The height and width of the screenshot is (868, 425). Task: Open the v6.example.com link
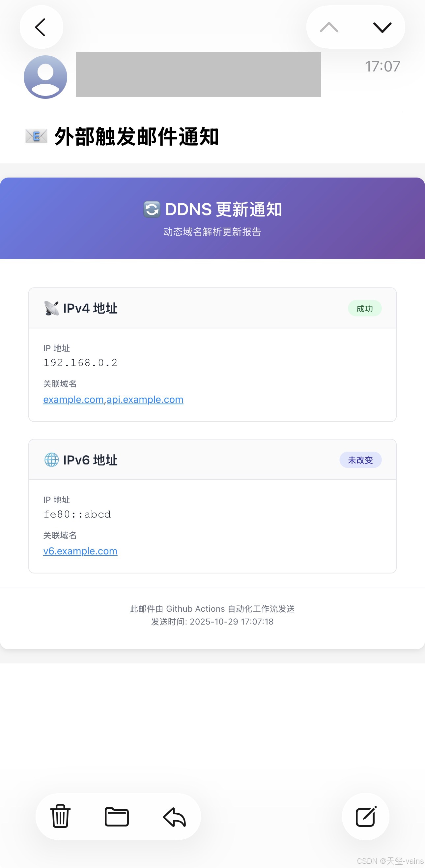[80, 551]
